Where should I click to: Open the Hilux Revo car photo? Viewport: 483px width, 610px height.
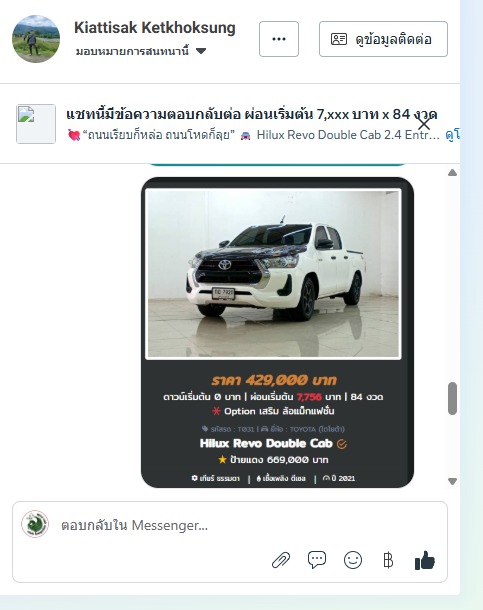point(273,273)
